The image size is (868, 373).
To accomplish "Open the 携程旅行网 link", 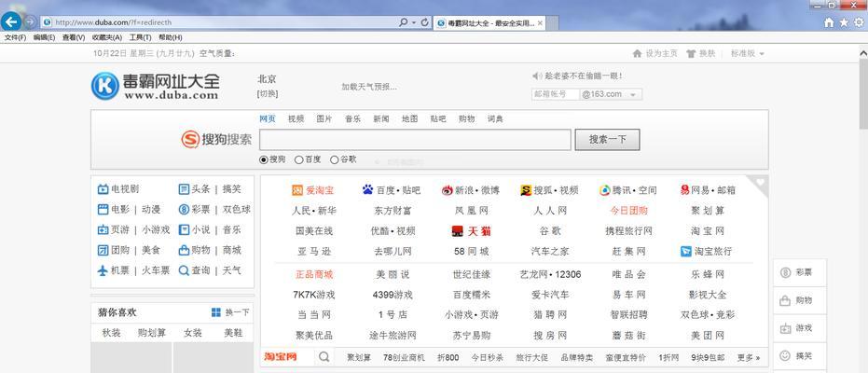I will point(628,231).
